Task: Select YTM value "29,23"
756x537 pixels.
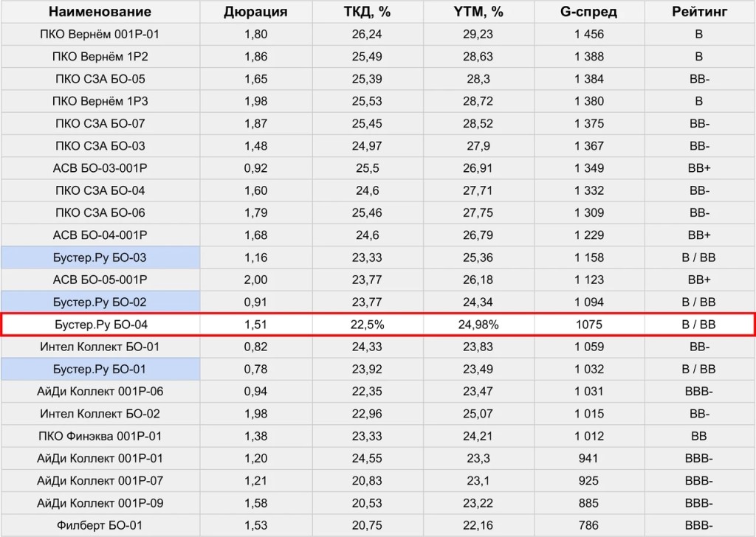Action: [478, 34]
